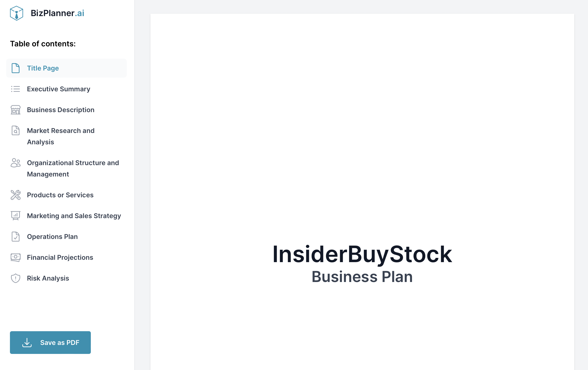This screenshot has width=588, height=370.
Task: Click the Financial Projections money icon
Action: (x=16, y=257)
